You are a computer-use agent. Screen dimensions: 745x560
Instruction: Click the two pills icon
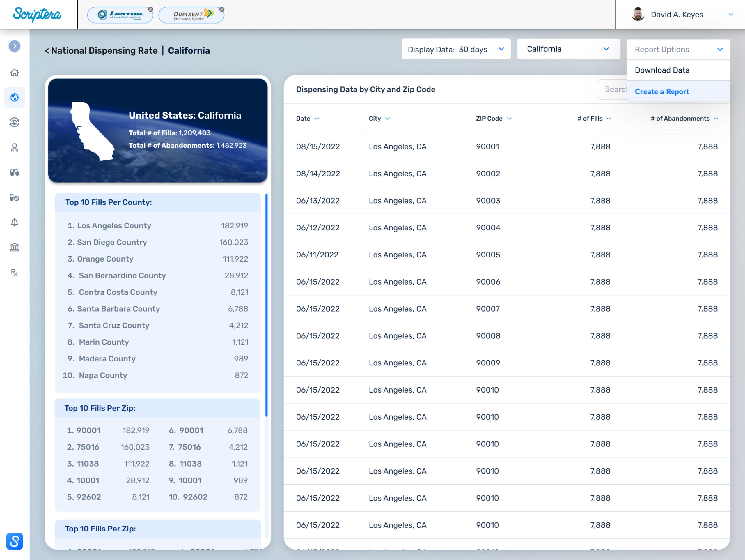[15, 172]
